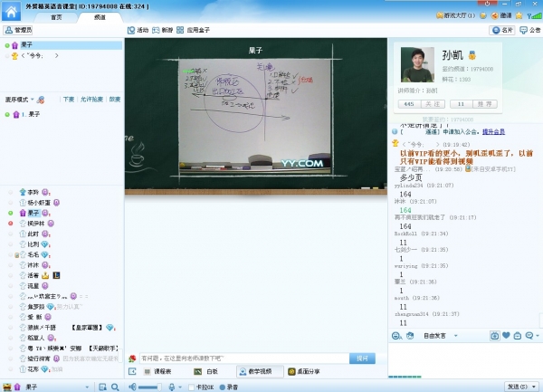Image resolution: width=543 pixels, height=392 pixels.
Task: Adjust the speaker volume slider
Action: pyautogui.click(x=150, y=387)
